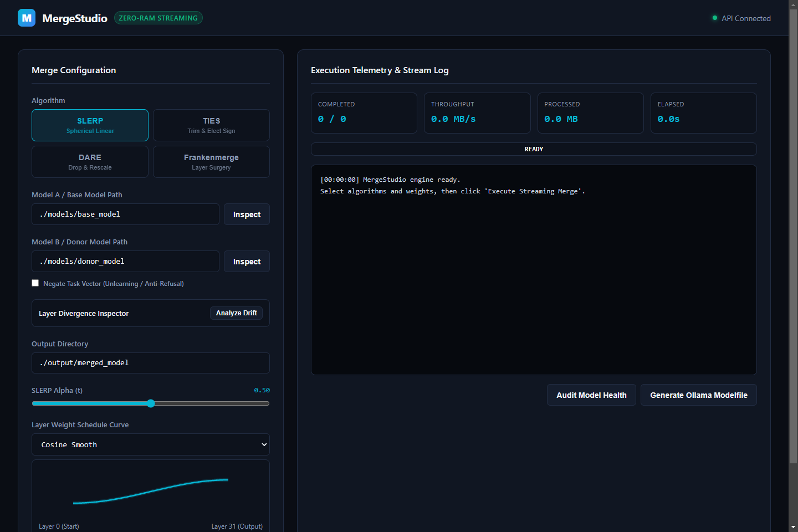The image size is (798, 532).
Task: Click the Output Directory input field
Action: click(151, 363)
